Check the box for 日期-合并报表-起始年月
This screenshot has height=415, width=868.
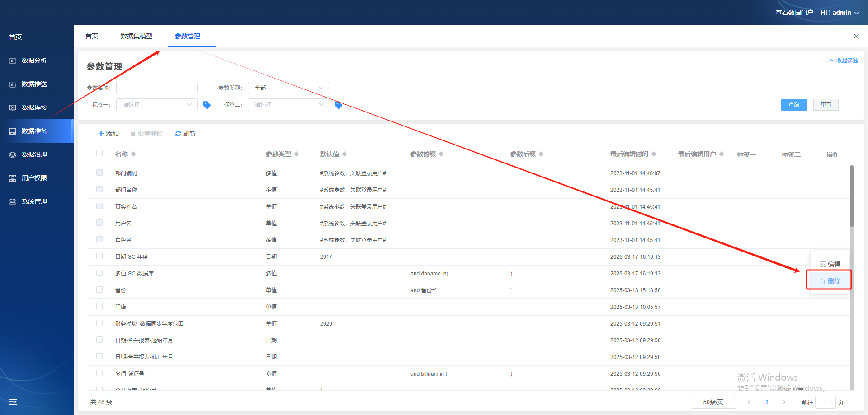tap(99, 340)
